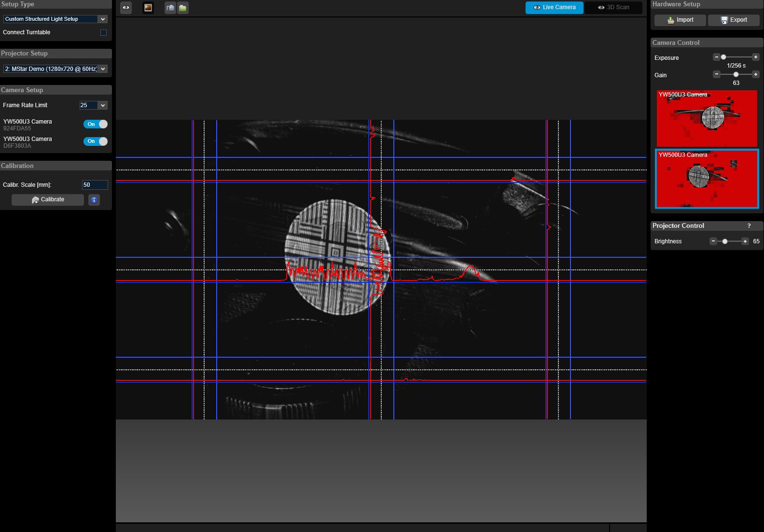Enable the Connect Turntable checkbox
This screenshot has height=532, width=764.
click(103, 32)
